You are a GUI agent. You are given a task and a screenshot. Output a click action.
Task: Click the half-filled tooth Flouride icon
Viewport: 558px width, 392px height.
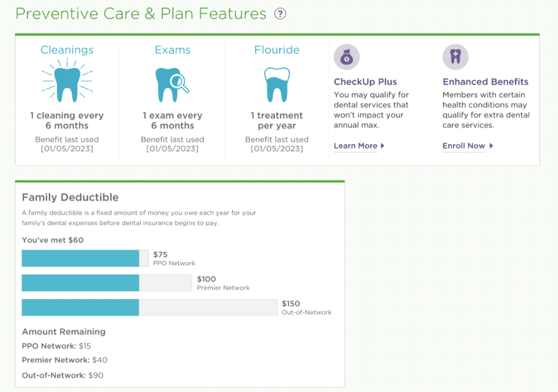click(277, 84)
